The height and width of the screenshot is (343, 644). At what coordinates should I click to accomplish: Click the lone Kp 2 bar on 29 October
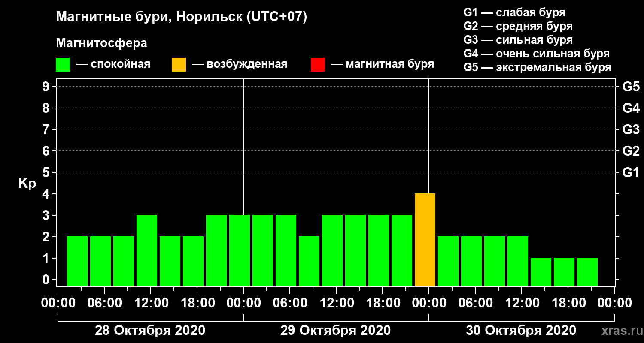click(x=309, y=262)
